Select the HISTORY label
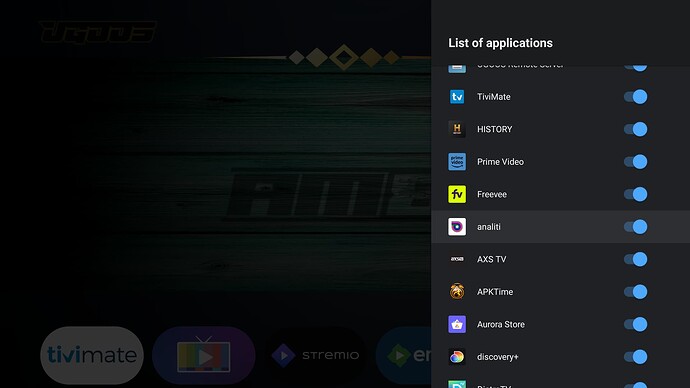Viewport: 690px width, 388px height. coord(495,129)
